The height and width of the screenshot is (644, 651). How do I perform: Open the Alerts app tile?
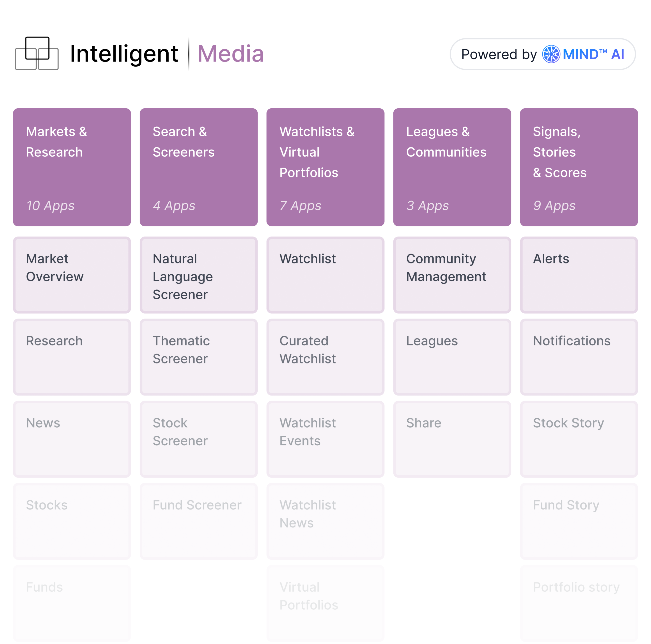tap(579, 275)
